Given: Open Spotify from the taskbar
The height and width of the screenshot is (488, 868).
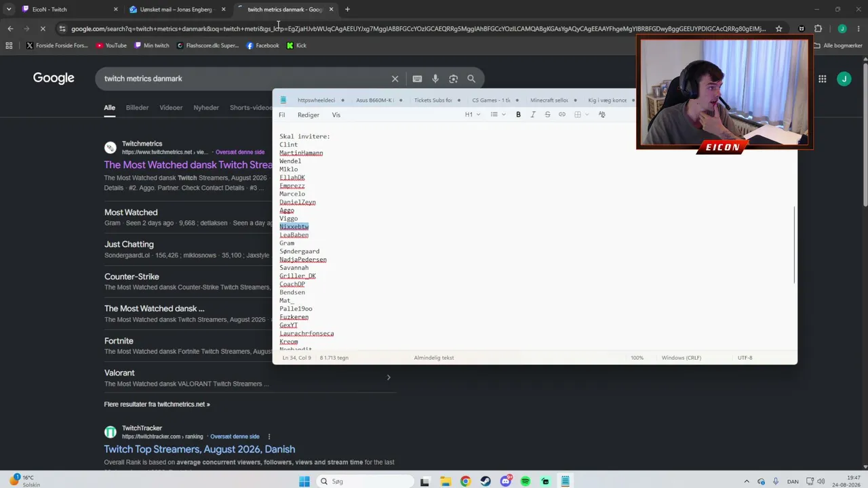Looking at the screenshot, I should 526,481.
